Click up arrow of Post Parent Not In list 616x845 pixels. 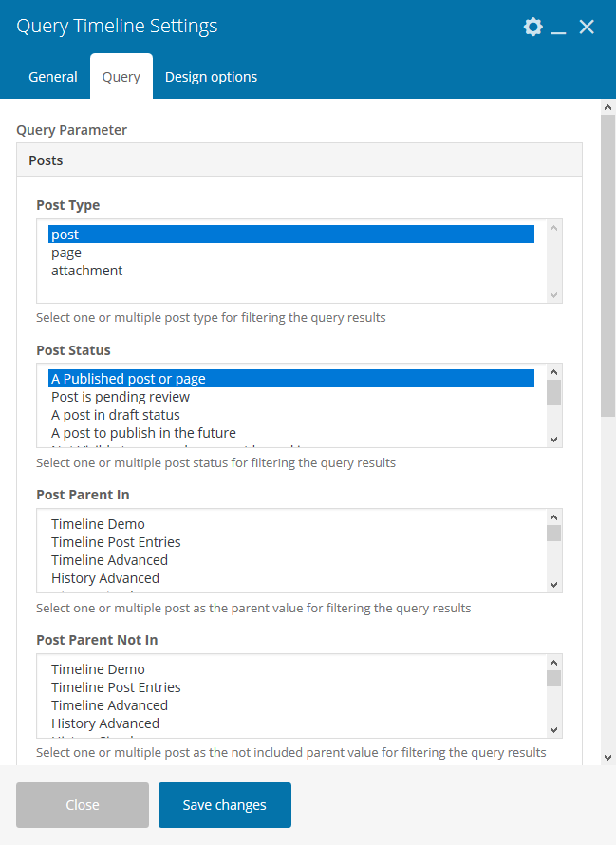click(x=554, y=663)
